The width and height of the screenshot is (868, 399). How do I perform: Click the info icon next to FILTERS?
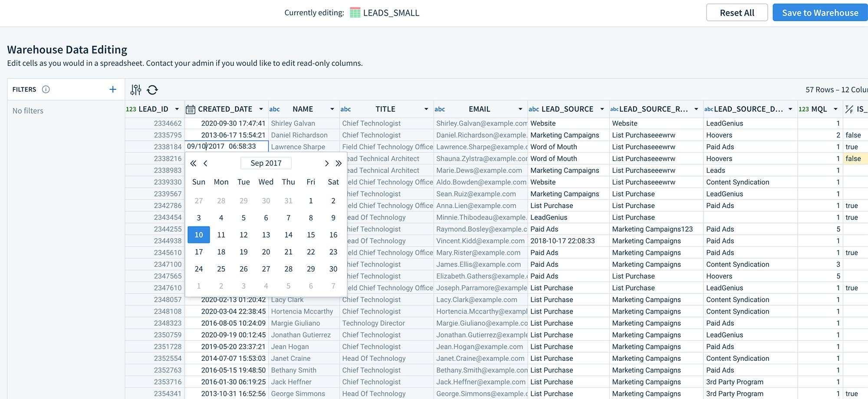(x=46, y=89)
